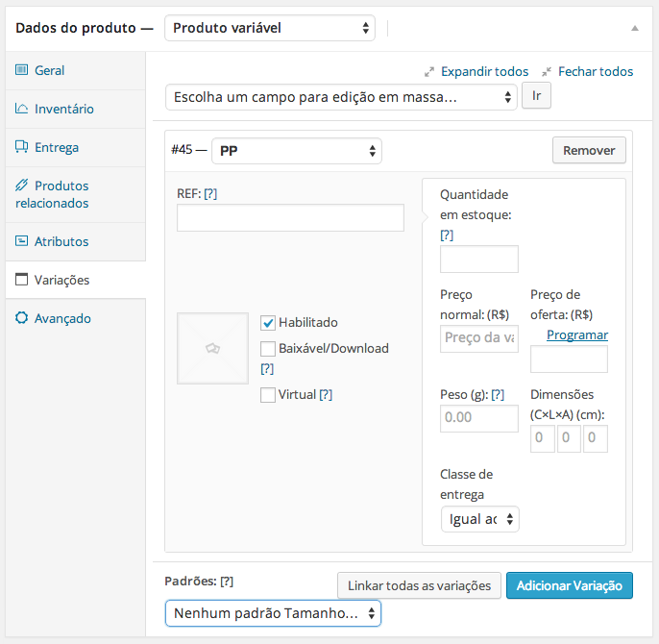Open the bulk edit field dropdown
The width and height of the screenshot is (659, 644).
pyautogui.click(x=341, y=97)
